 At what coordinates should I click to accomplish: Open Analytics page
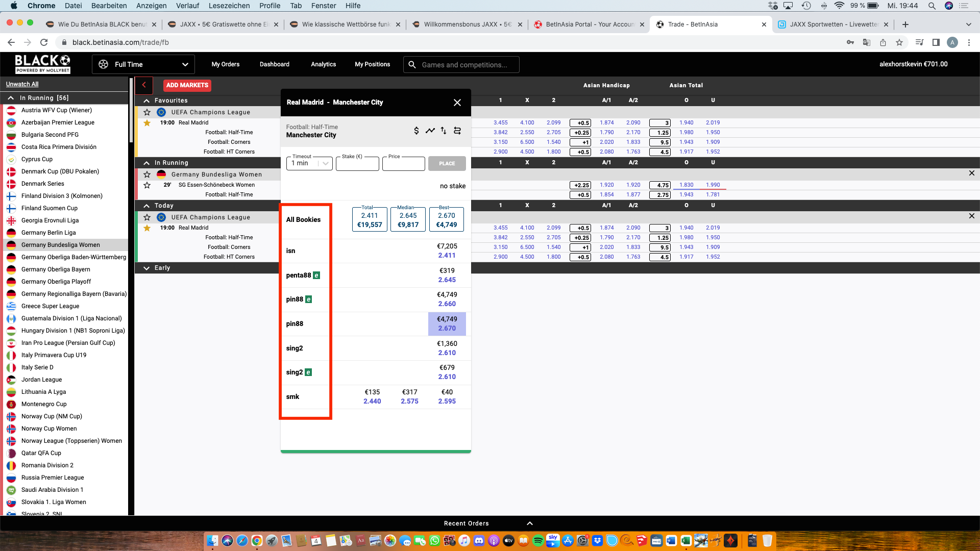tap(324, 64)
